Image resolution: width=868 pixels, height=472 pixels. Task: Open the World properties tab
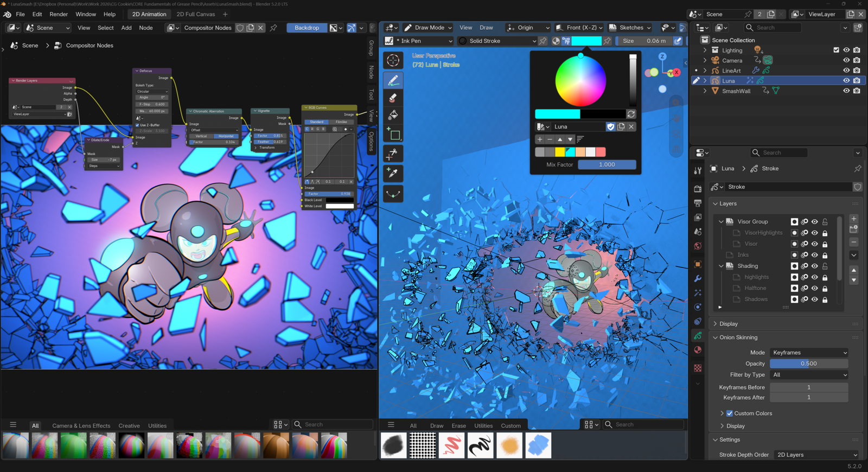(698, 246)
